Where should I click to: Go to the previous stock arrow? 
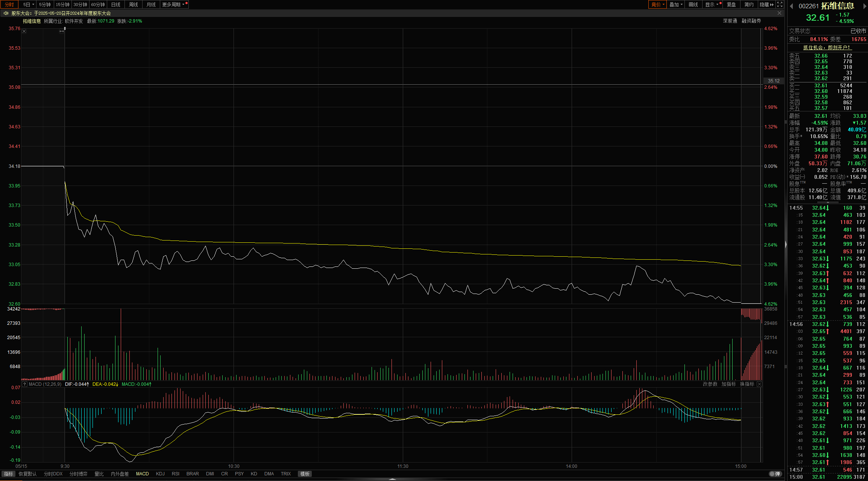[x=791, y=6]
